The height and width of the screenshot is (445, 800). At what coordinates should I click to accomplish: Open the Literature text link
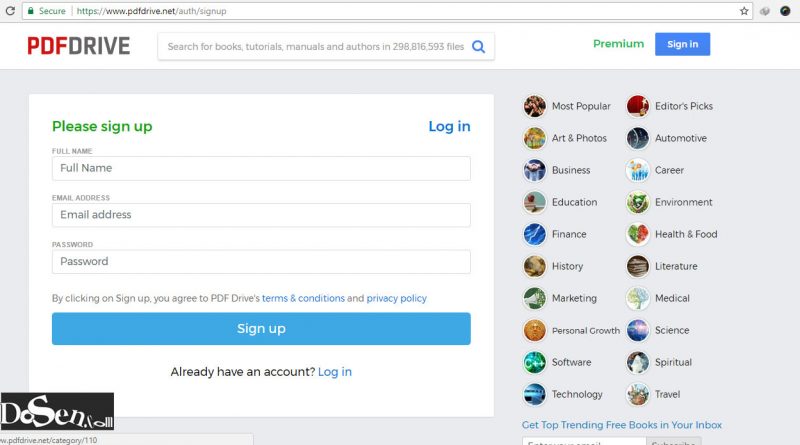pyautogui.click(x=676, y=266)
